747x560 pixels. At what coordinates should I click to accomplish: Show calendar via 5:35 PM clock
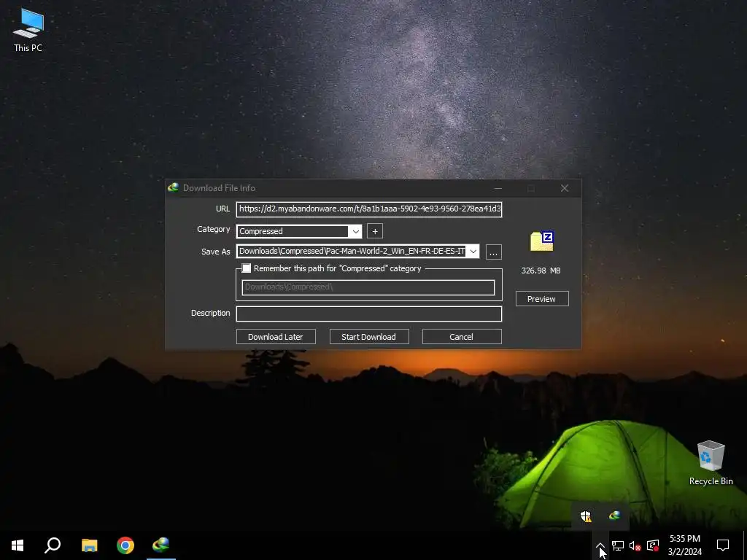(684, 545)
